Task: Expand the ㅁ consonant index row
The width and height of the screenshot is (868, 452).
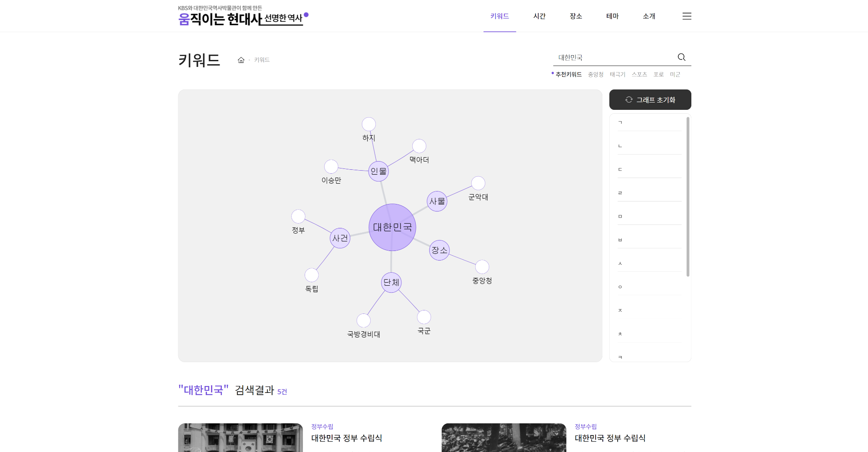Action: (649, 216)
